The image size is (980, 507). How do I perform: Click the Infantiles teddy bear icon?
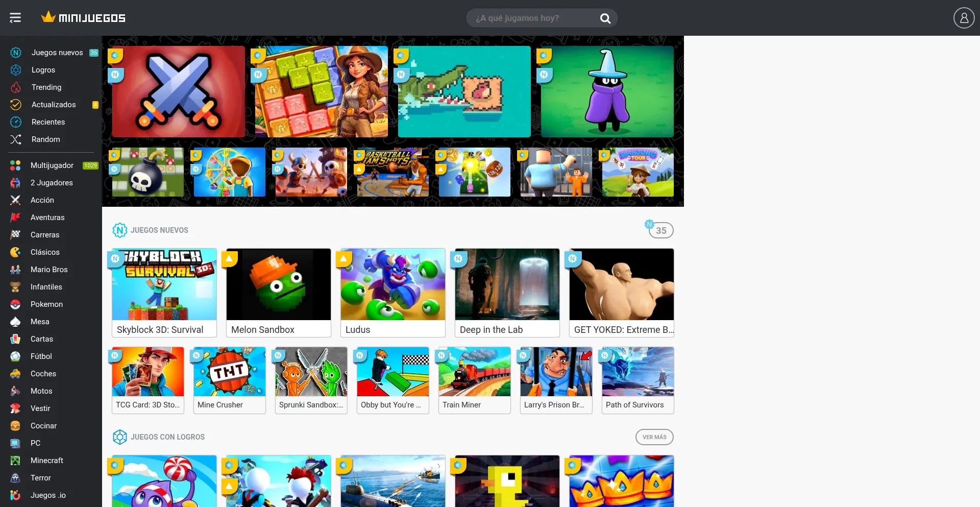pyautogui.click(x=15, y=287)
